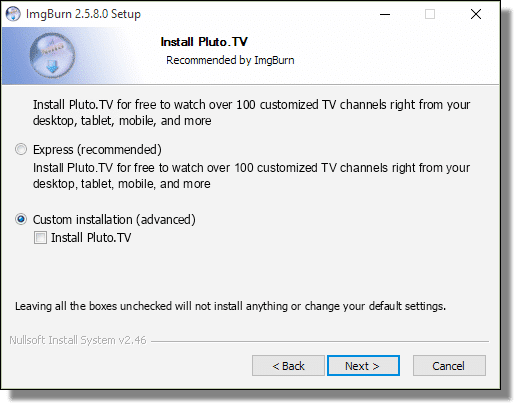Click the description paragraph under Express option
Screen dimensions: 514x403
pyautogui.click(x=251, y=176)
